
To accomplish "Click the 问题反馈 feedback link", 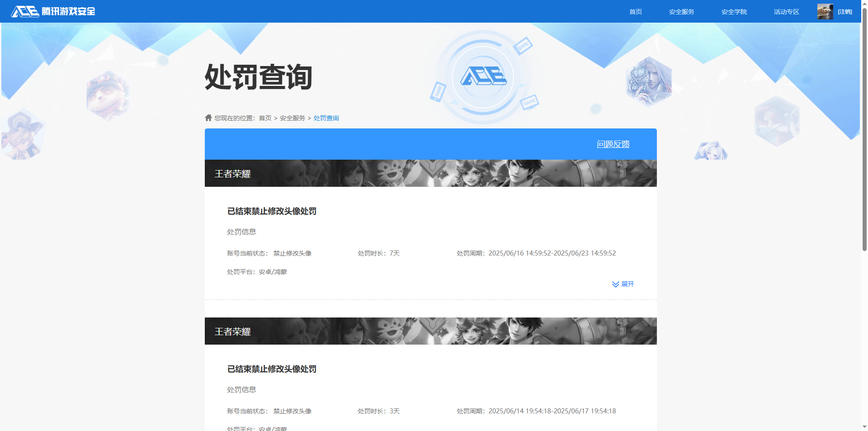I will tap(613, 144).
